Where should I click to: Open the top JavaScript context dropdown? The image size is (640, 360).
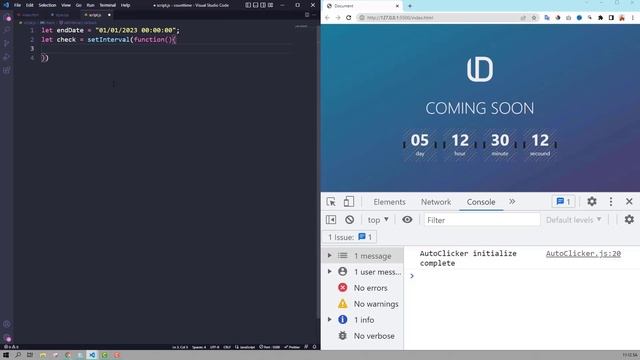(378, 220)
